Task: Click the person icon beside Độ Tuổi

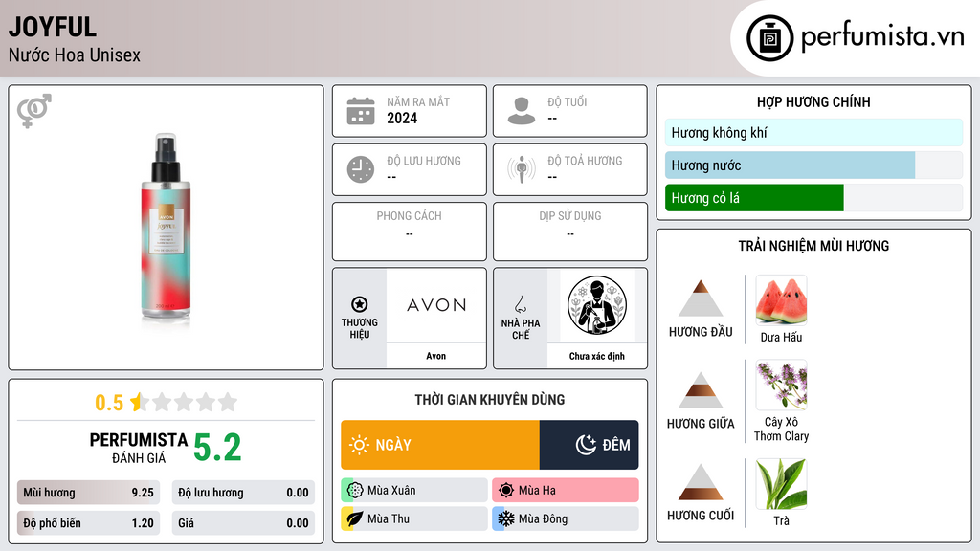Action: point(522,111)
